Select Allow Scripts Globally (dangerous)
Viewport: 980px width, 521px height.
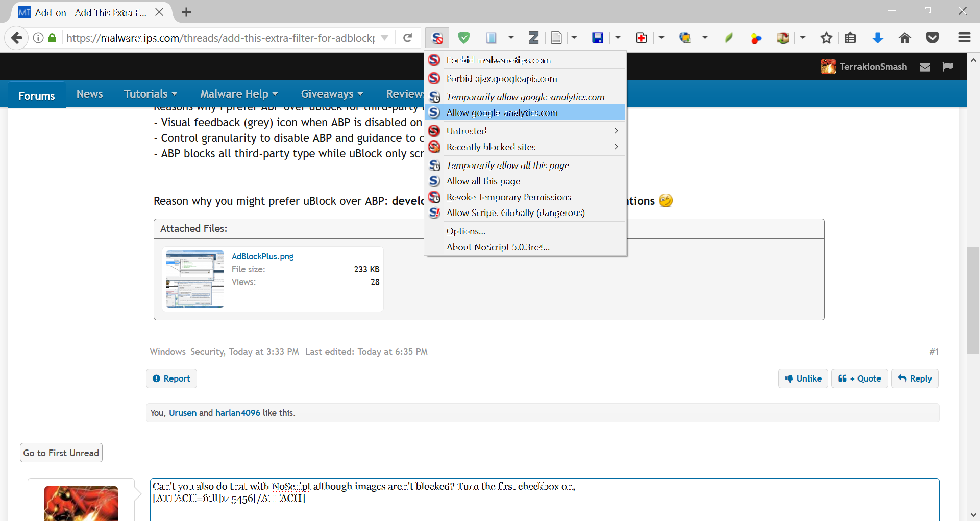tap(525, 213)
